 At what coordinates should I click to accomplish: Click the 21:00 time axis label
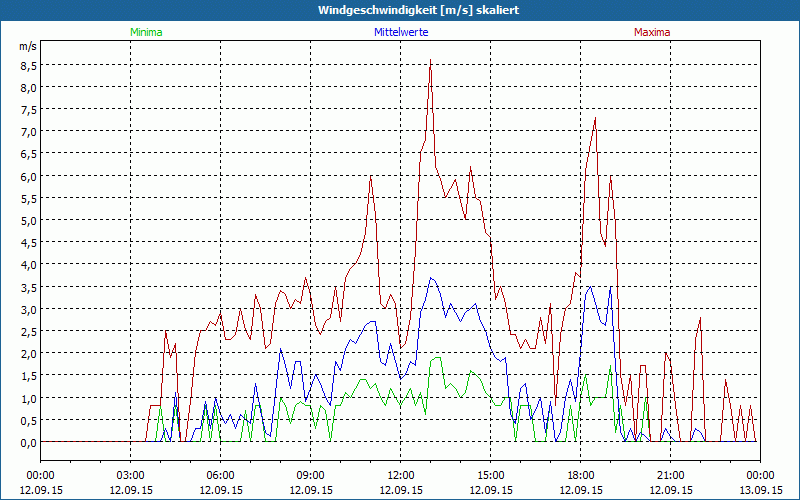coord(670,476)
